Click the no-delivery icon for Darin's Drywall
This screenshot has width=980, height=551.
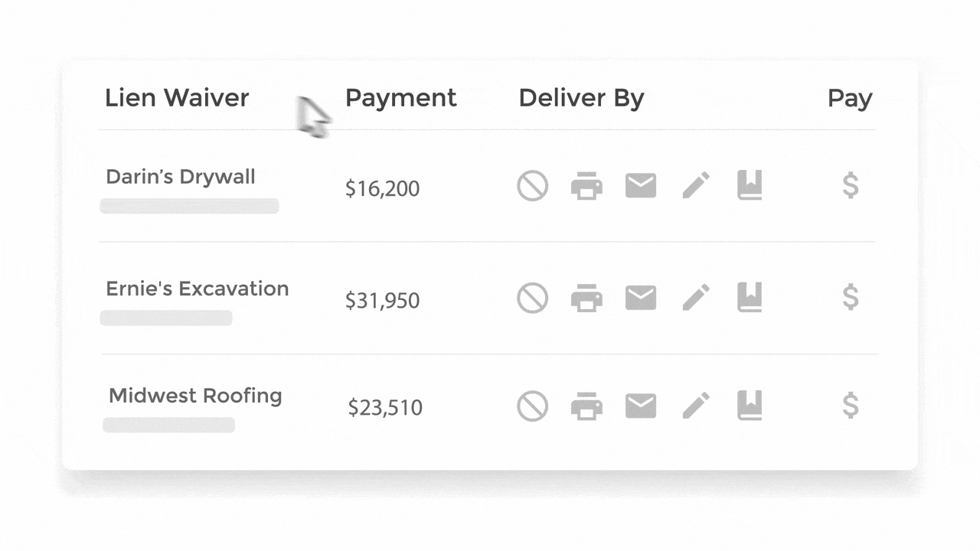coord(532,185)
